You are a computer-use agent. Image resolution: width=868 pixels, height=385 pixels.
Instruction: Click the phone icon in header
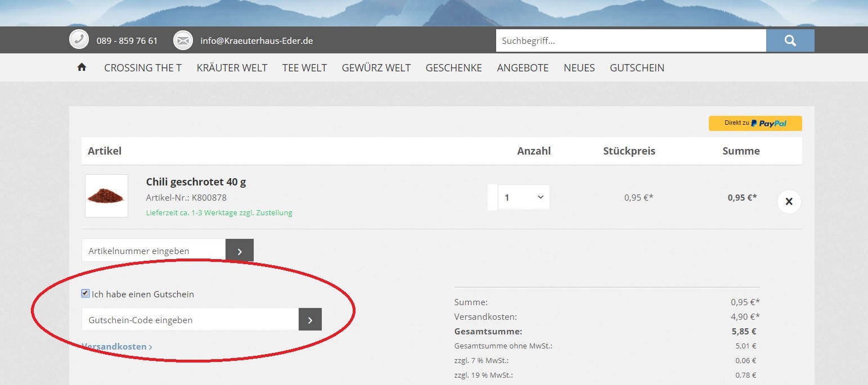point(79,40)
